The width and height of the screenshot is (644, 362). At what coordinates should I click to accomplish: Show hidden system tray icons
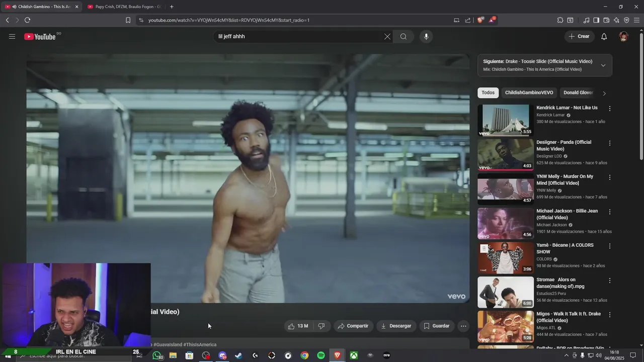(566, 355)
